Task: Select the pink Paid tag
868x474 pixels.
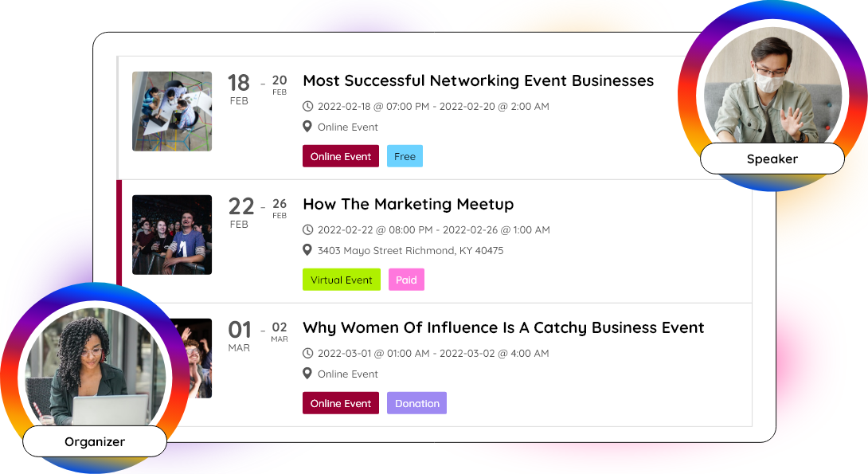Action: point(406,280)
